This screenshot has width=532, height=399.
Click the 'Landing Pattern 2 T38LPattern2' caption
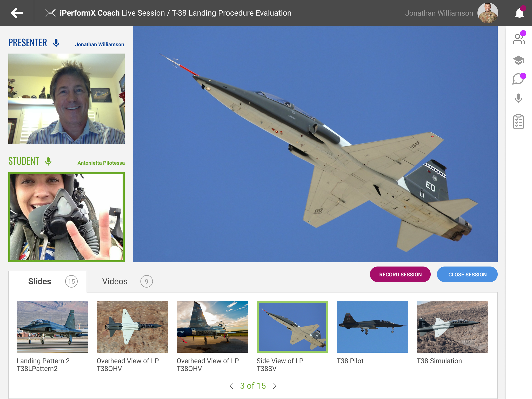click(x=43, y=365)
